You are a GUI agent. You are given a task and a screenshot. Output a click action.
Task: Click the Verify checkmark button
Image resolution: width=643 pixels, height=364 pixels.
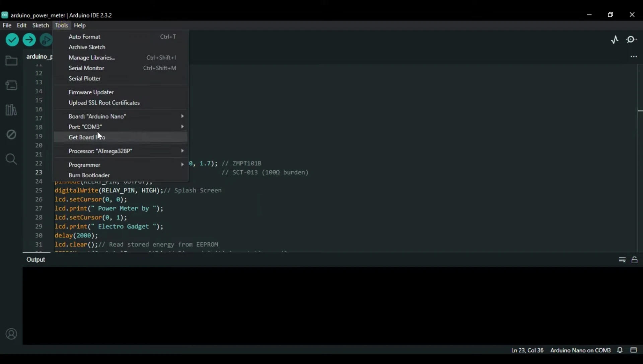click(12, 40)
